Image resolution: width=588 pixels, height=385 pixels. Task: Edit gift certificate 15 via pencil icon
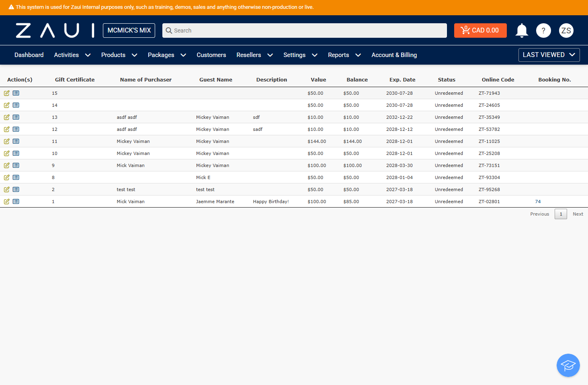click(x=7, y=93)
